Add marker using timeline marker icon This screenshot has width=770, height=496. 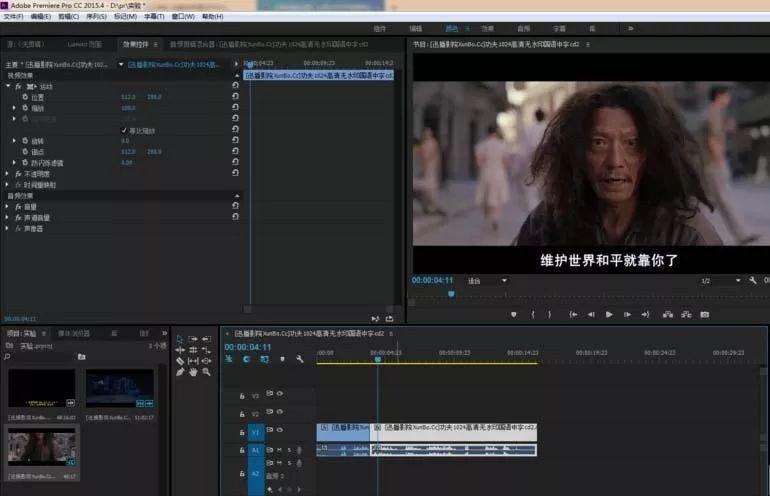[x=282, y=359]
